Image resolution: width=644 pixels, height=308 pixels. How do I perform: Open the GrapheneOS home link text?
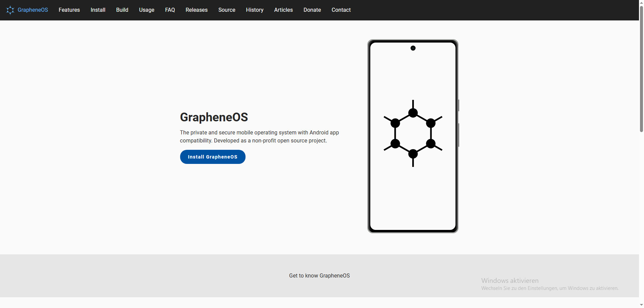33,10
